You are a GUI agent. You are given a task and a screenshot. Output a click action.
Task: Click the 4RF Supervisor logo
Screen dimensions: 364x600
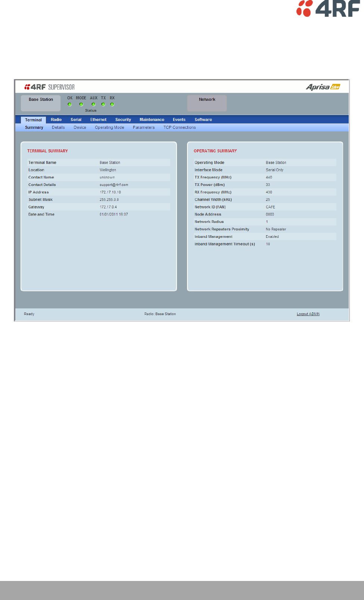click(x=50, y=87)
